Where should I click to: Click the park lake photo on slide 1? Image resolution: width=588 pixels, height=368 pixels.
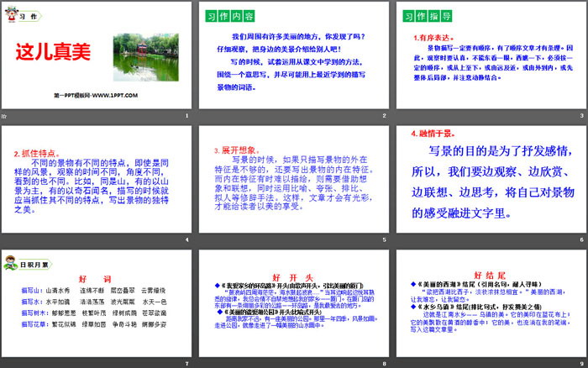point(146,57)
